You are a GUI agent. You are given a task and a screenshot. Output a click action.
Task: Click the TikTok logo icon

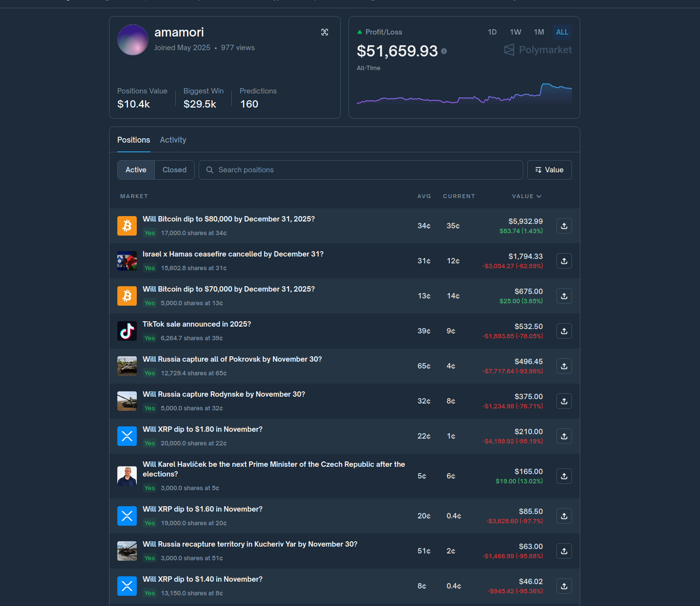click(127, 331)
